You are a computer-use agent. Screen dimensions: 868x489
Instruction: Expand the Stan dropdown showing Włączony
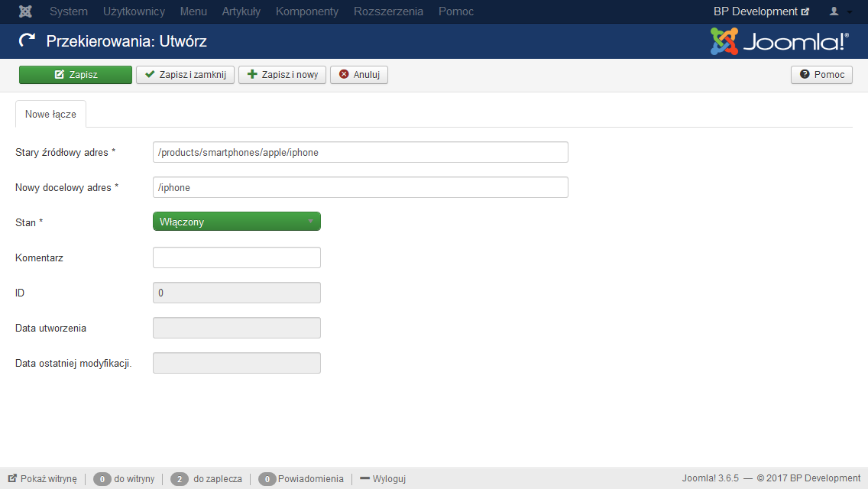point(237,222)
